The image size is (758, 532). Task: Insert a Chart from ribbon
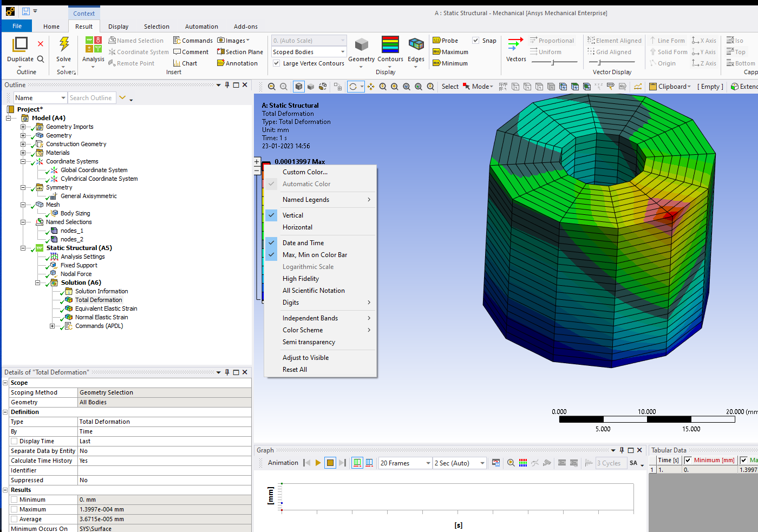[185, 63]
